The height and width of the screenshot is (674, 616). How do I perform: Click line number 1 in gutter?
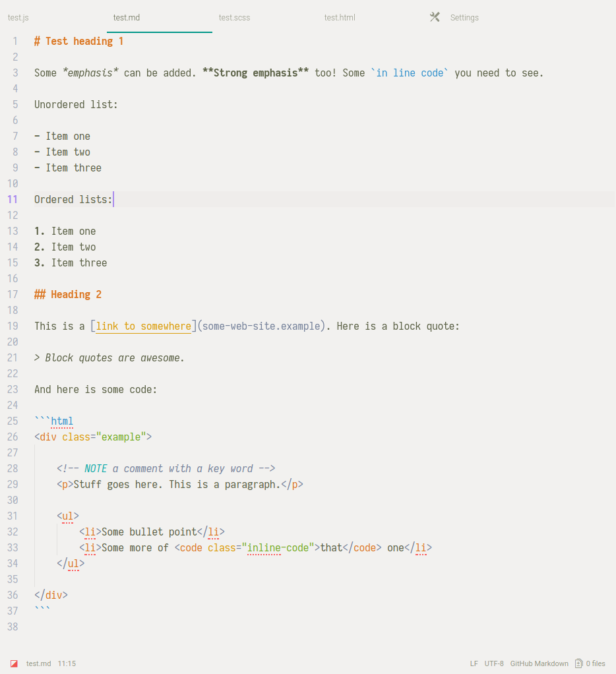15,42
